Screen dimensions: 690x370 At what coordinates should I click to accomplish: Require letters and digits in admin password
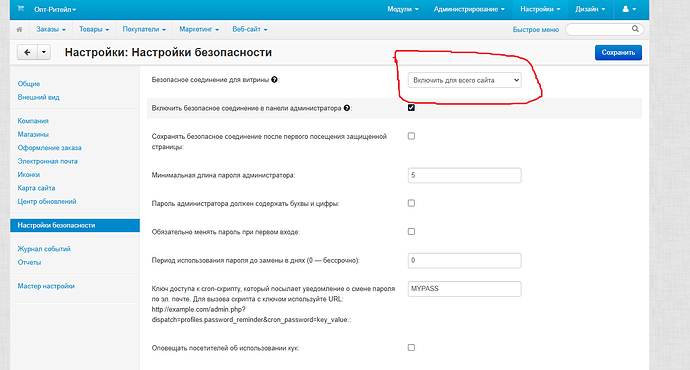tap(411, 203)
